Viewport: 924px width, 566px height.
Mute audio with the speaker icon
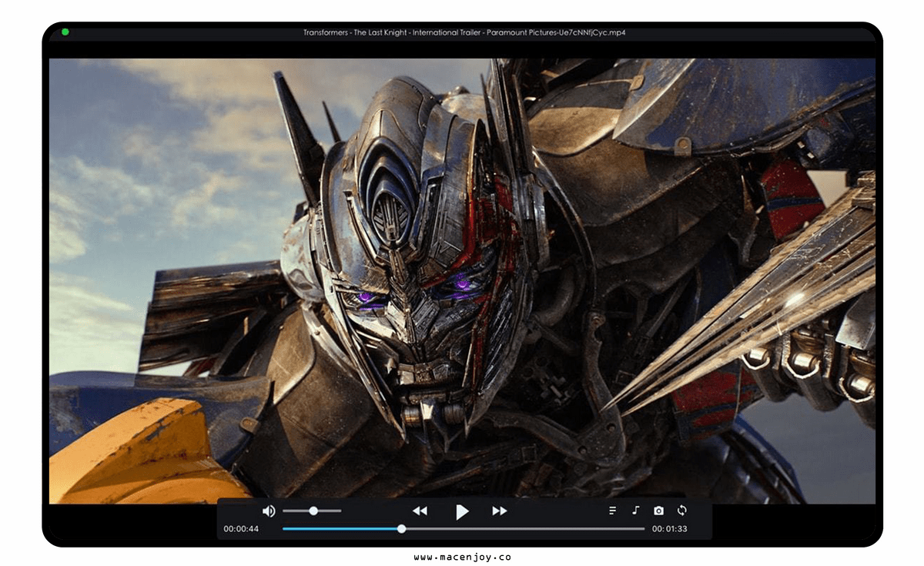click(268, 511)
